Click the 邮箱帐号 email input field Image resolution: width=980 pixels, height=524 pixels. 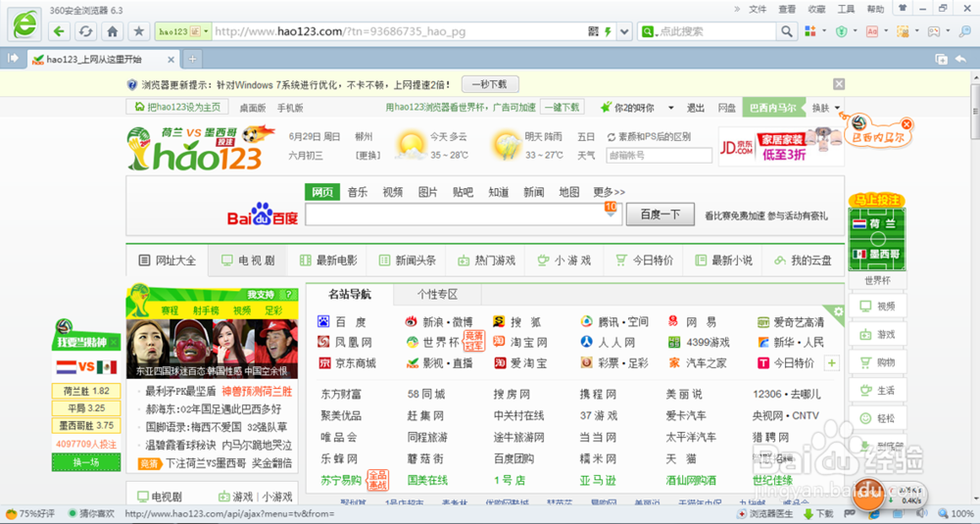click(659, 155)
